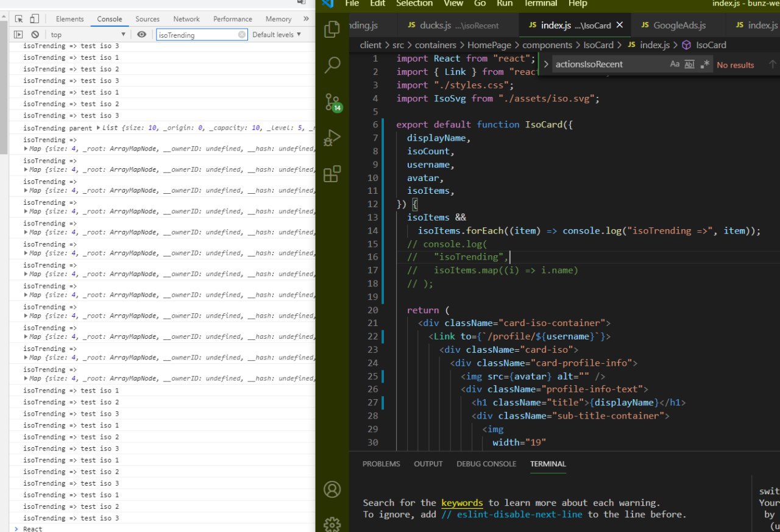Switch to the Network tab in DevTools

click(x=186, y=19)
